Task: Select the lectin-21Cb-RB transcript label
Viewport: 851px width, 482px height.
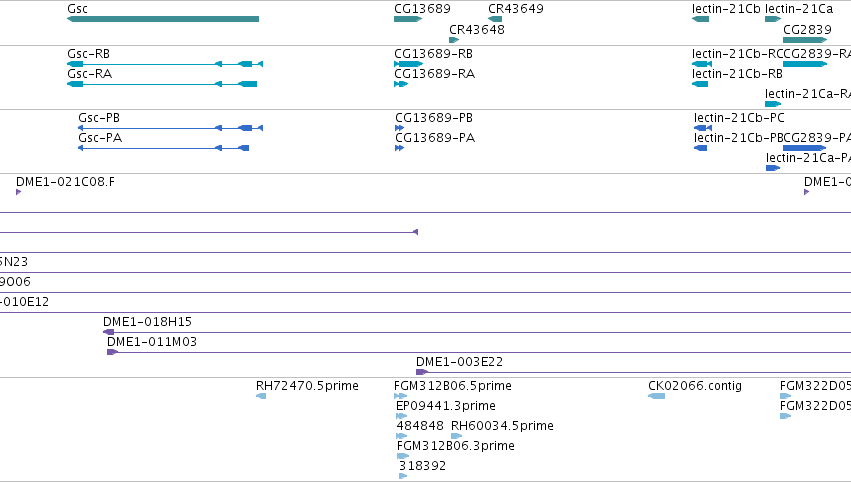Action: 738,74
